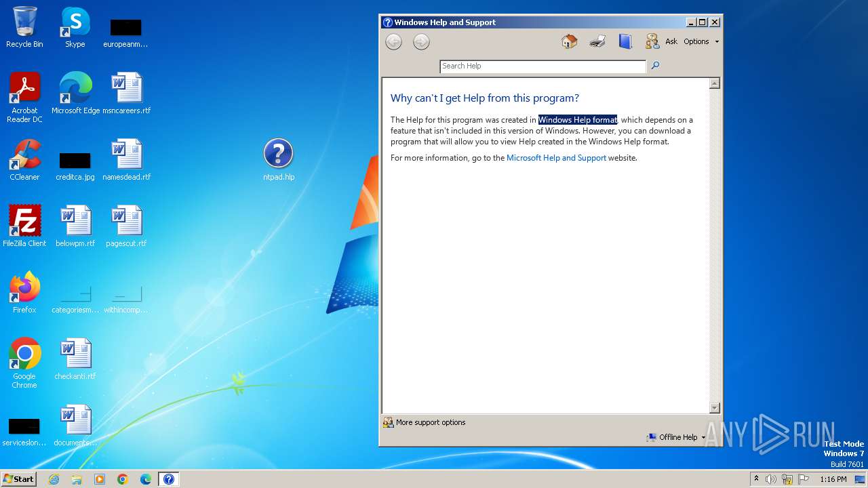Select the withincomp... desktop file
This screenshot has height=488, width=868.
[x=127, y=299]
